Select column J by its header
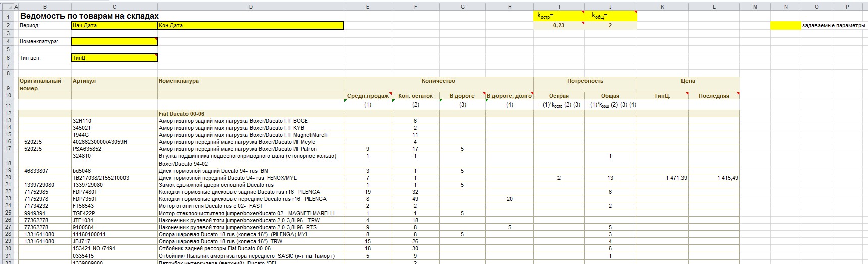The height and width of the screenshot is (264, 868). 610,7
